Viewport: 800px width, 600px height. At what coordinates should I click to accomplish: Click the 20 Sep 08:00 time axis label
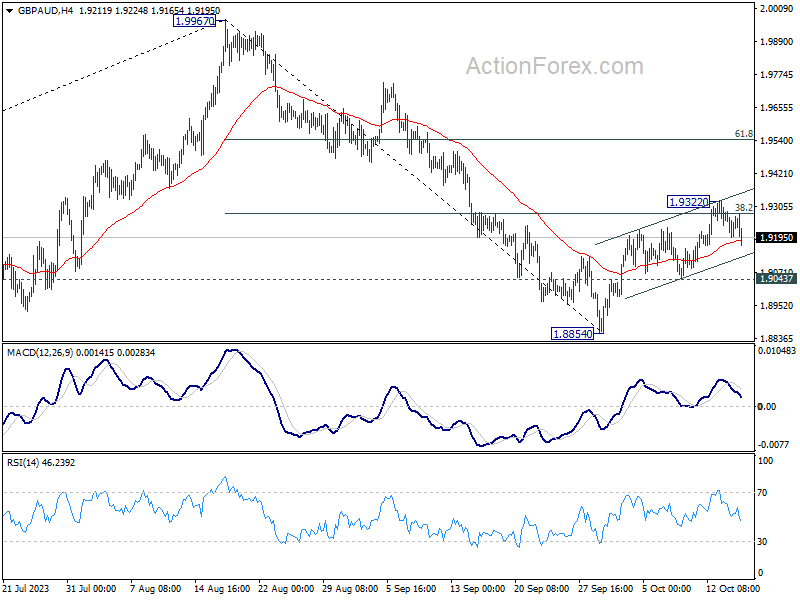tap(541, 588)
